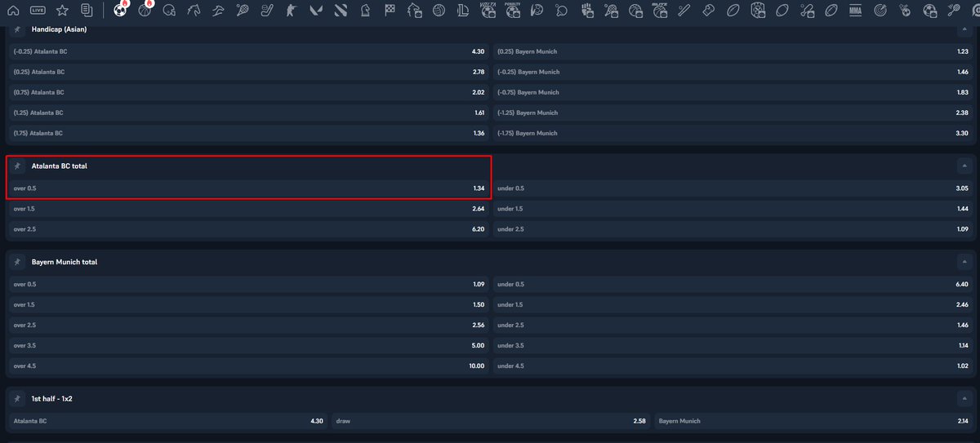Pick Bayern Munich total over 1.5 at 1.50
Viewport: 980px width, 443px height.
tap(248, 305)
